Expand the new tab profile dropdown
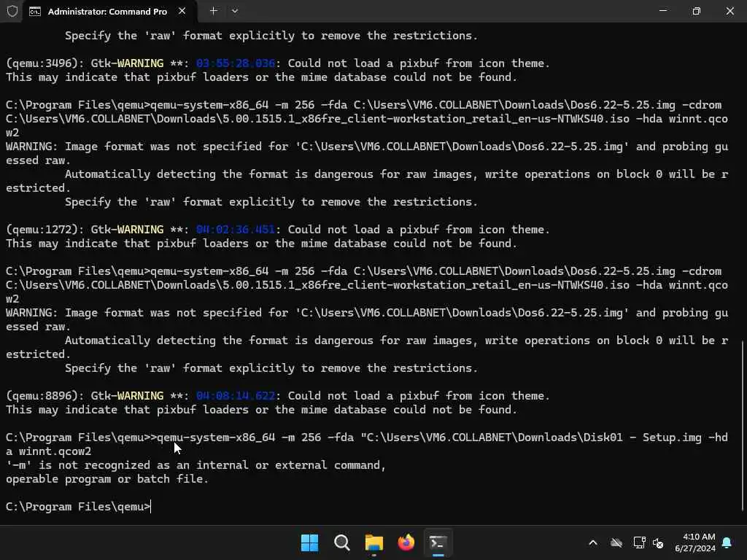Image resolution: width=747 pixels, height=560 pixels. click(x=235, y=11)
